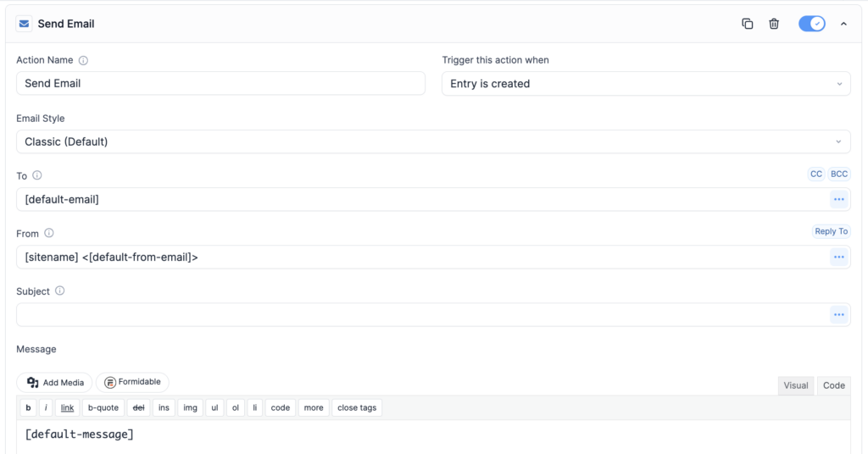Duplicate the Send Email action
Image resolution: width=868 pixels, height=454 pixels.
pos(748,24)
